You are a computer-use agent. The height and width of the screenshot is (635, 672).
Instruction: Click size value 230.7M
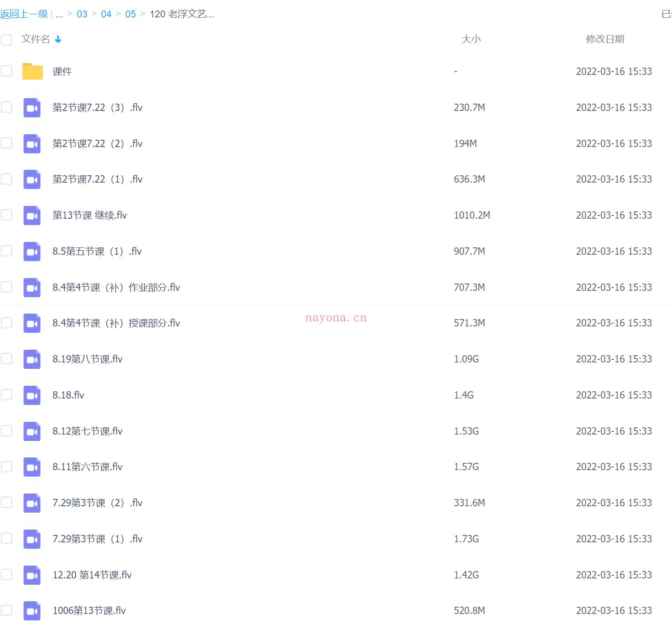point(470,108)
